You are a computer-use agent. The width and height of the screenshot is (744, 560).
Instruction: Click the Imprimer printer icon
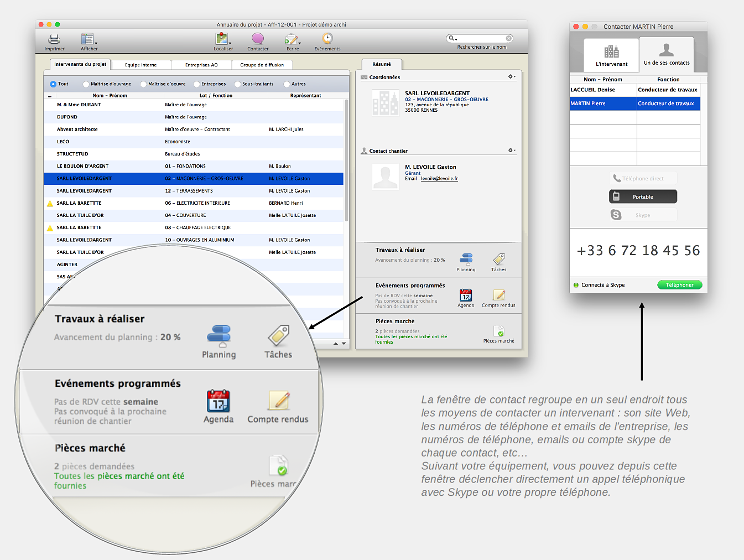(54, 39)
